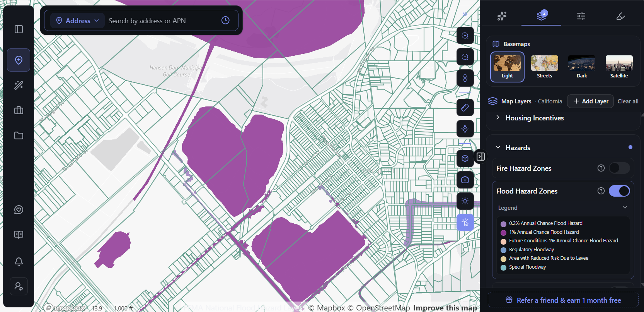Viewport: 644px width, 312px height.
Task: Open help for Flood Hazard Zones
Action: click(601, 191)
